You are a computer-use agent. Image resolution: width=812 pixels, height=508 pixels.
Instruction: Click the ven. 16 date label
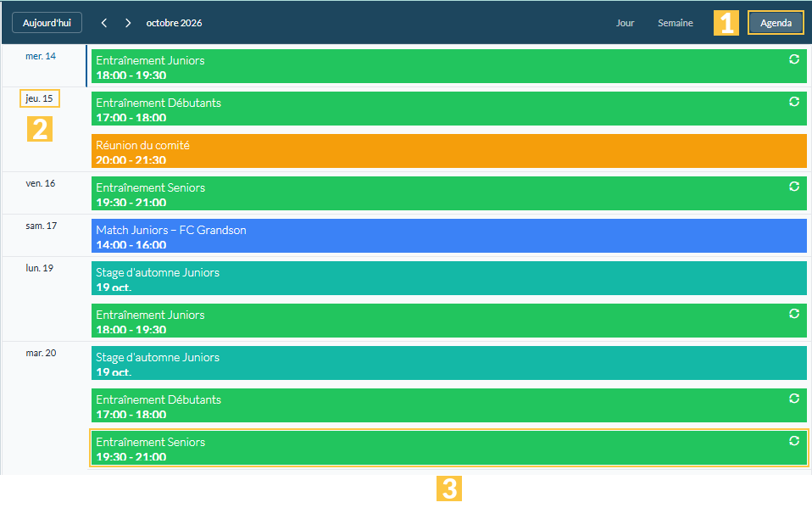pos(41,183)
